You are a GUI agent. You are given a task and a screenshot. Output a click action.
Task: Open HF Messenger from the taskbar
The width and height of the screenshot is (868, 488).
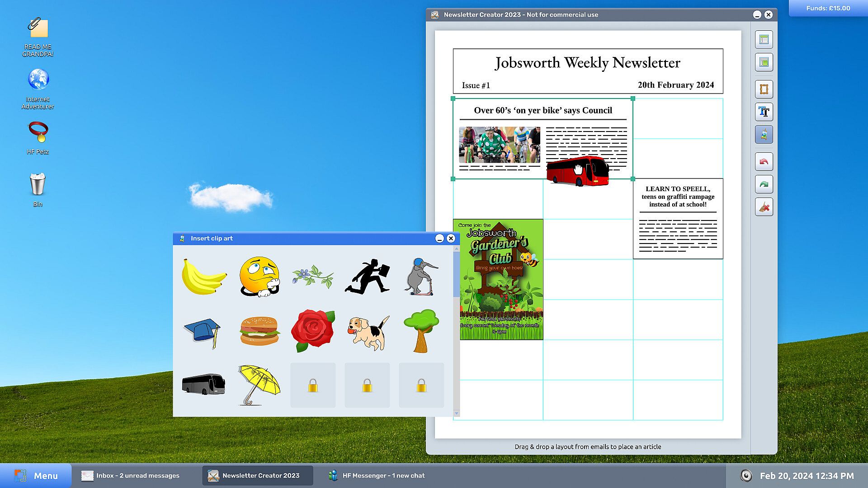click(x=377, y=475)
